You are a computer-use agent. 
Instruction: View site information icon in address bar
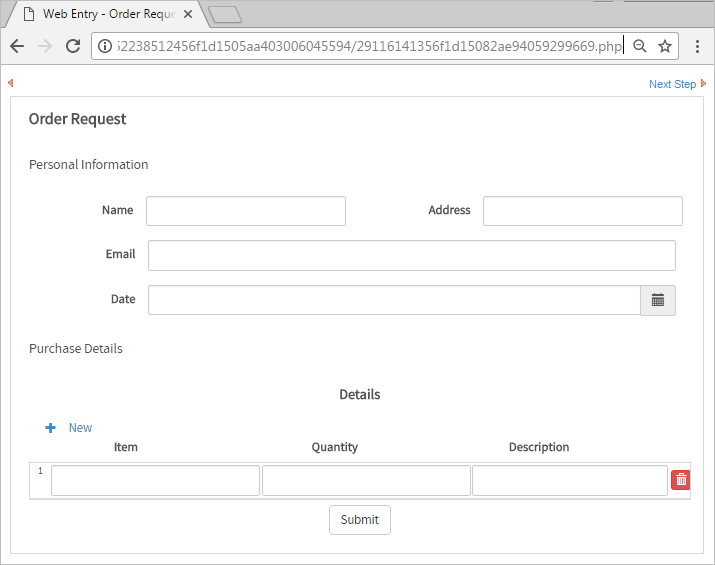pos(105,46)
